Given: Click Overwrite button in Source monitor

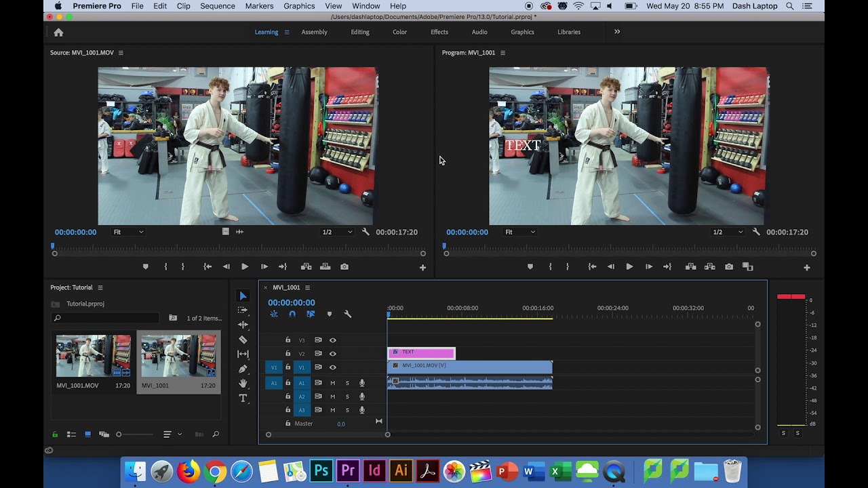Looking at the screenshot, I should coord(325,267).
